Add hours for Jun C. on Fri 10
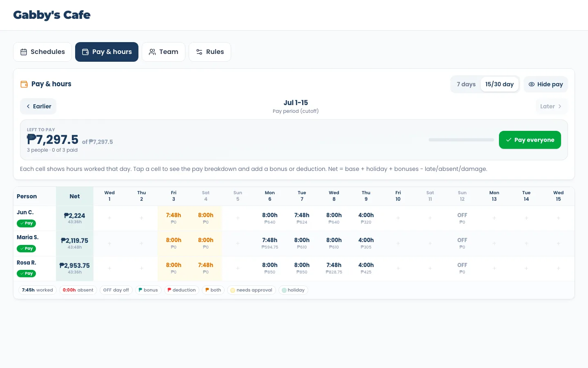 tap(398, 218)
